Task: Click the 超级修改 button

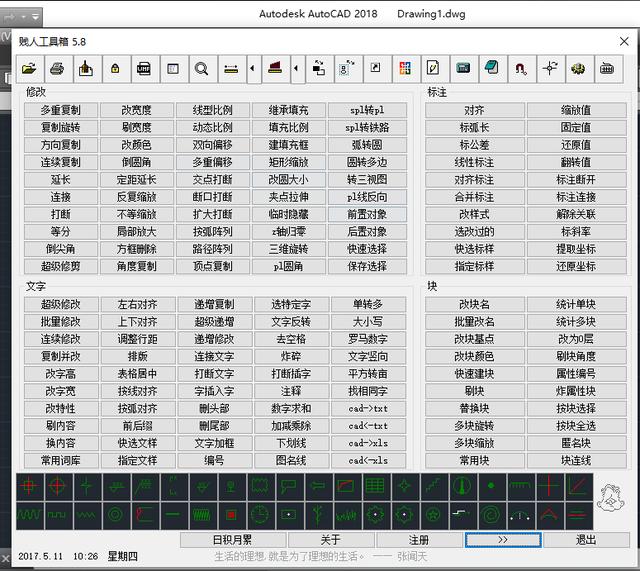Action: [61, 304]
